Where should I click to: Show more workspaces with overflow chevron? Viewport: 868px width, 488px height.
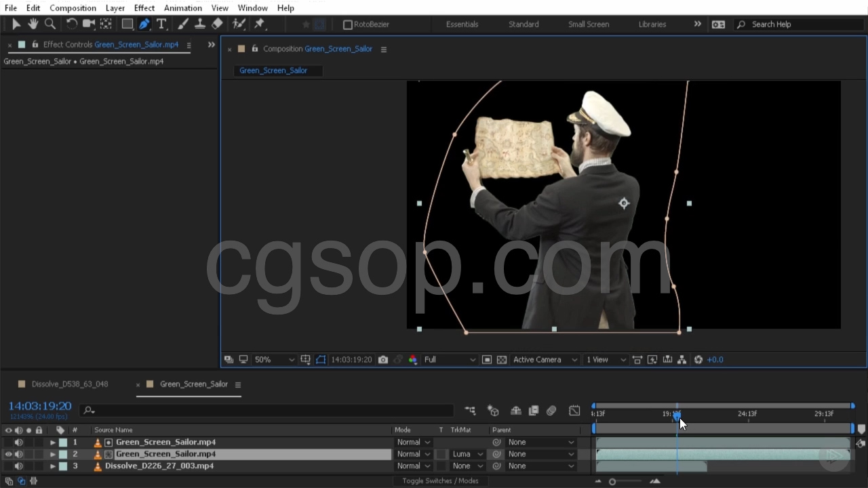tap(697, 24)
